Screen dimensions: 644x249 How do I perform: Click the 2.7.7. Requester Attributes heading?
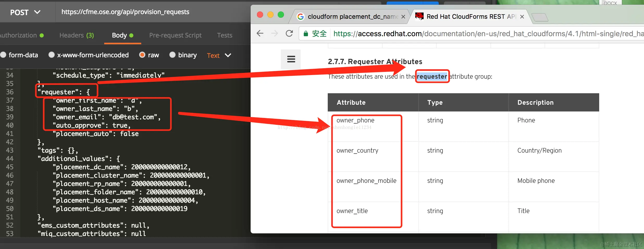coord(375,61)
